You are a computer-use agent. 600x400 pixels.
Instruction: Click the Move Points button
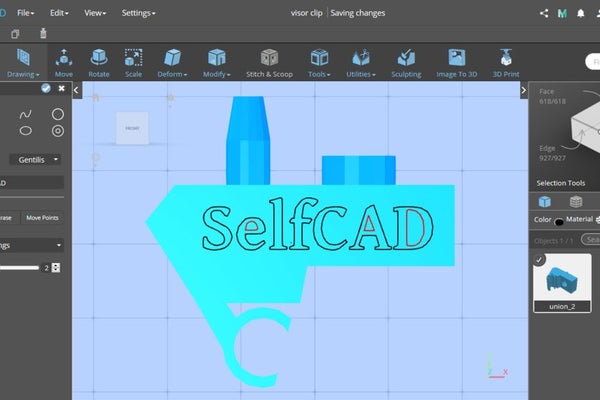(x=42, y=217)
